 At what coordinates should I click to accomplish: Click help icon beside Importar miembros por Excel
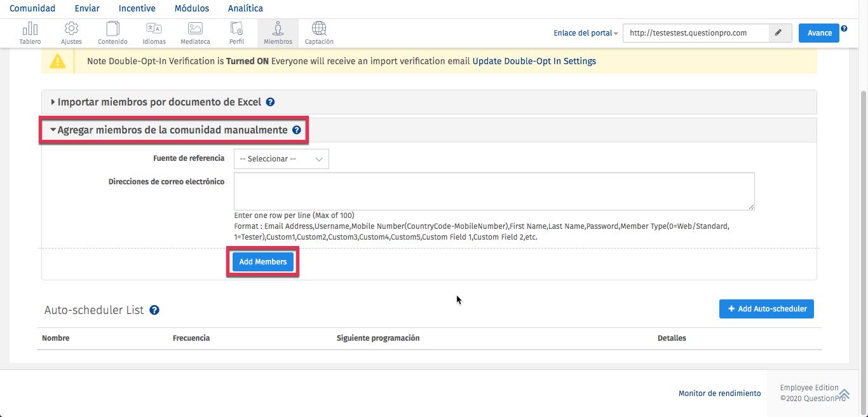coord(270,102)
